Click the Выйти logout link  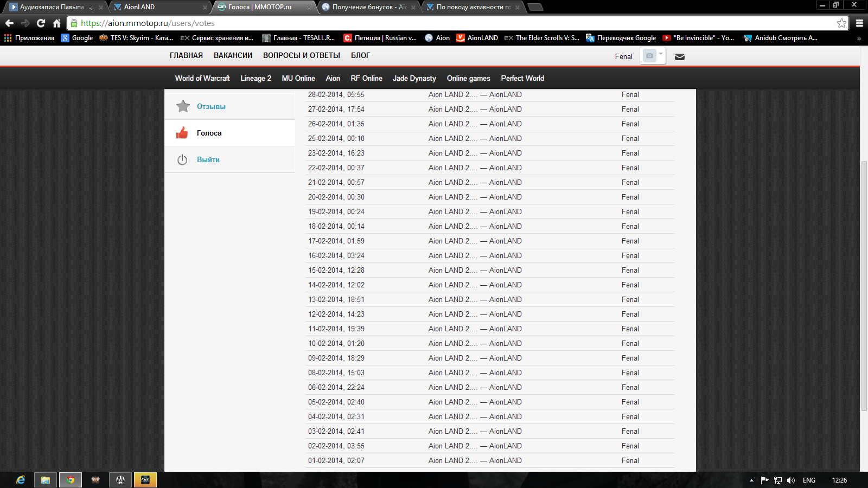208,159
